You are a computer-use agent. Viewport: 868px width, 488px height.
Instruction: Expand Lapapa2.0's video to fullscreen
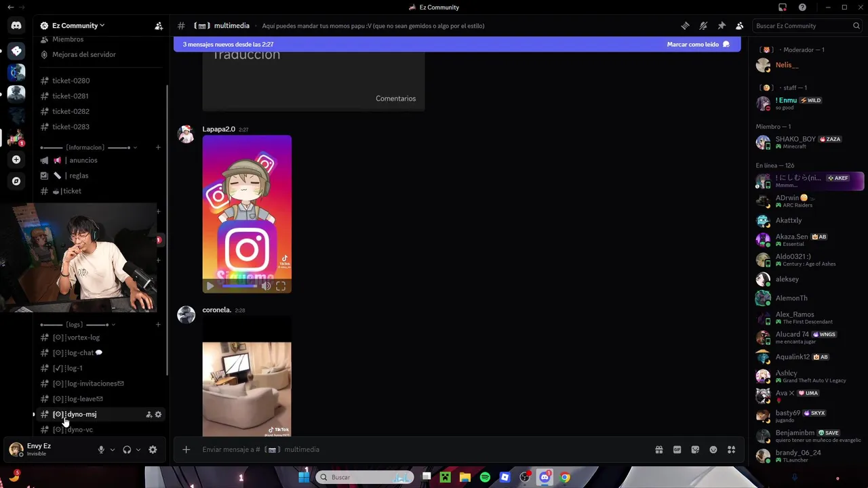point(281,286)
